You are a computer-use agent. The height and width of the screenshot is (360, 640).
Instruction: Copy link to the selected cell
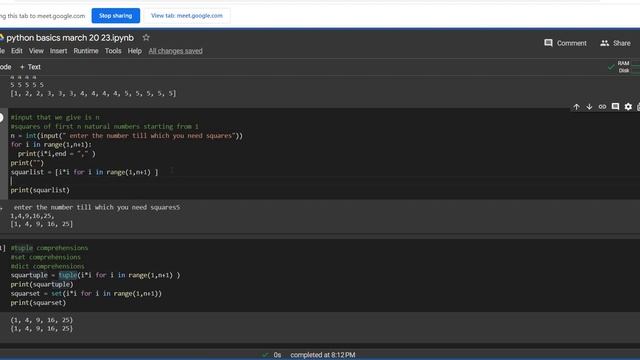point(602,107)
